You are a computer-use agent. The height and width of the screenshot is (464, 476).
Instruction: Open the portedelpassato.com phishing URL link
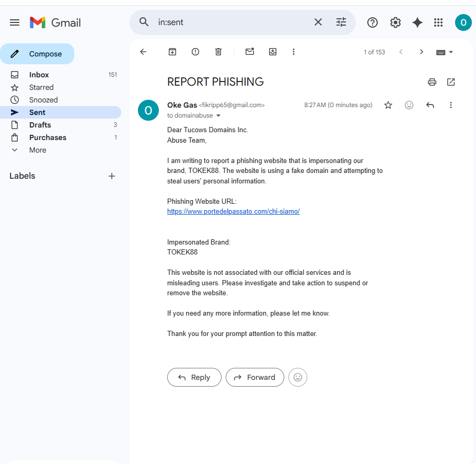pos(233,211)
